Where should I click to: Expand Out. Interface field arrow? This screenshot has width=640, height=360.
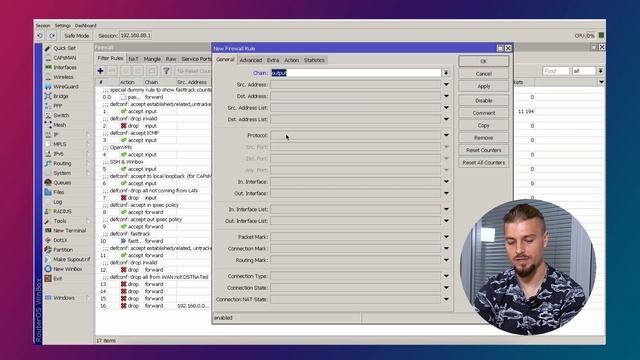pyautogui.click(x=446, y=193)
